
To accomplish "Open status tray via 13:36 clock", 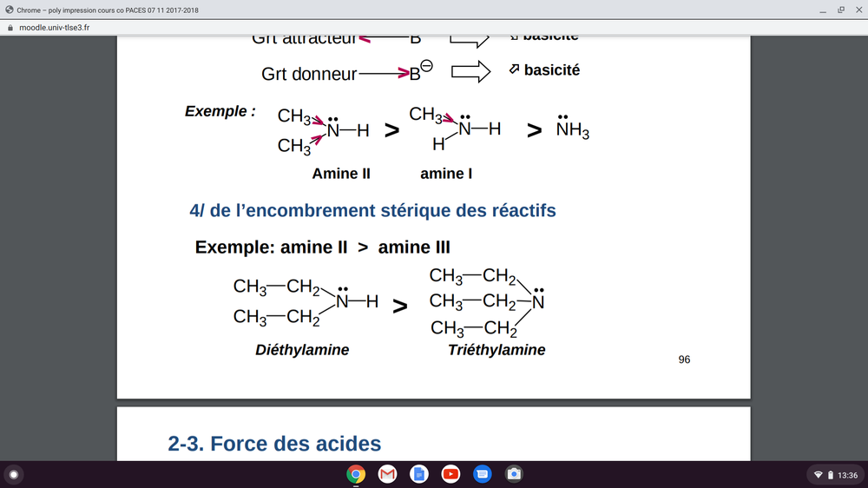I will pyautogui.click(x=847, y=475).
